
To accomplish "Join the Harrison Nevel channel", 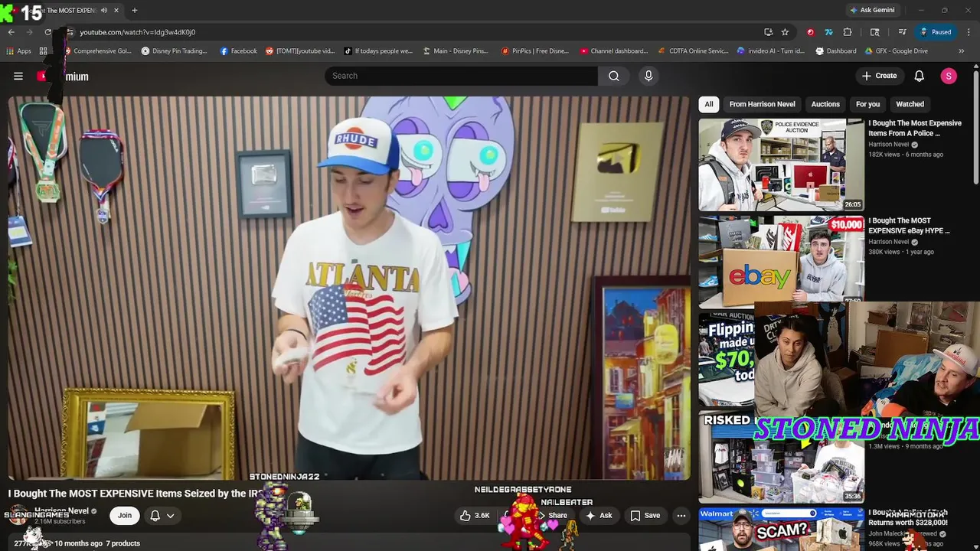I will (x=125, y=516).
